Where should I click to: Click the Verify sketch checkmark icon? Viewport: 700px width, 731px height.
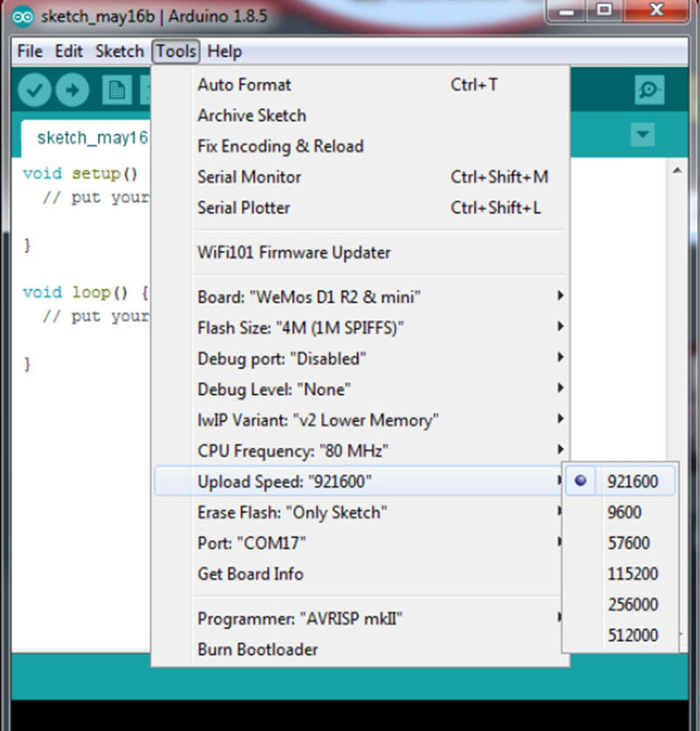tap(37, 89)
